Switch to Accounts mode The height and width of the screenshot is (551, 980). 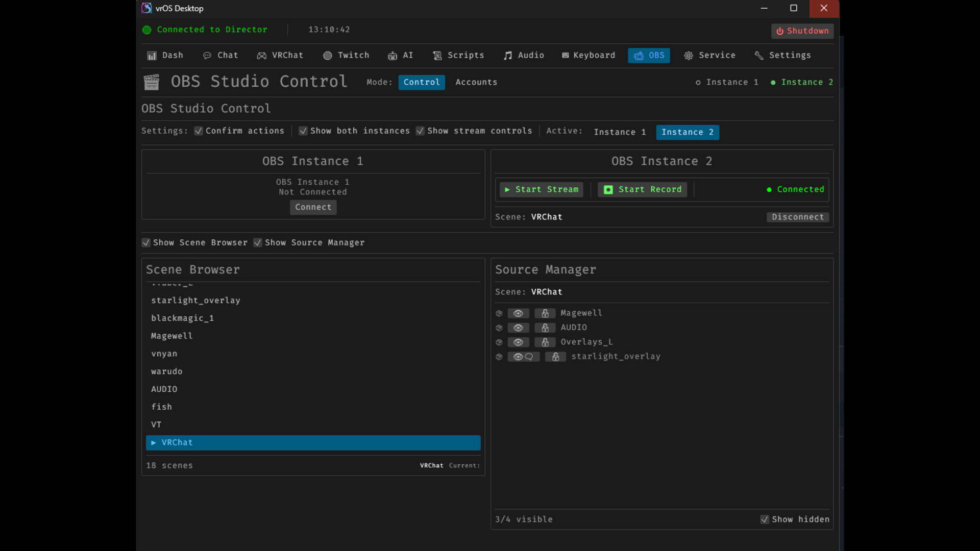[476, 83]
